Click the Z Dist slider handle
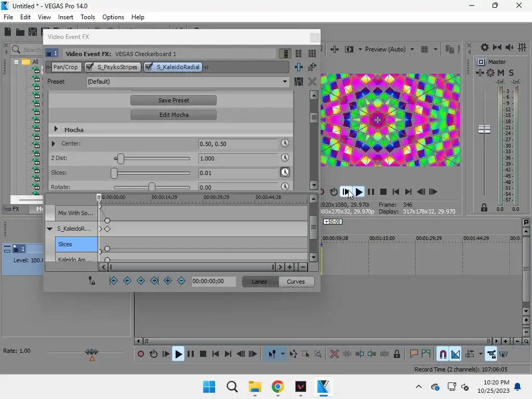This screenshot has height=399, width=532. click(121, 158)
